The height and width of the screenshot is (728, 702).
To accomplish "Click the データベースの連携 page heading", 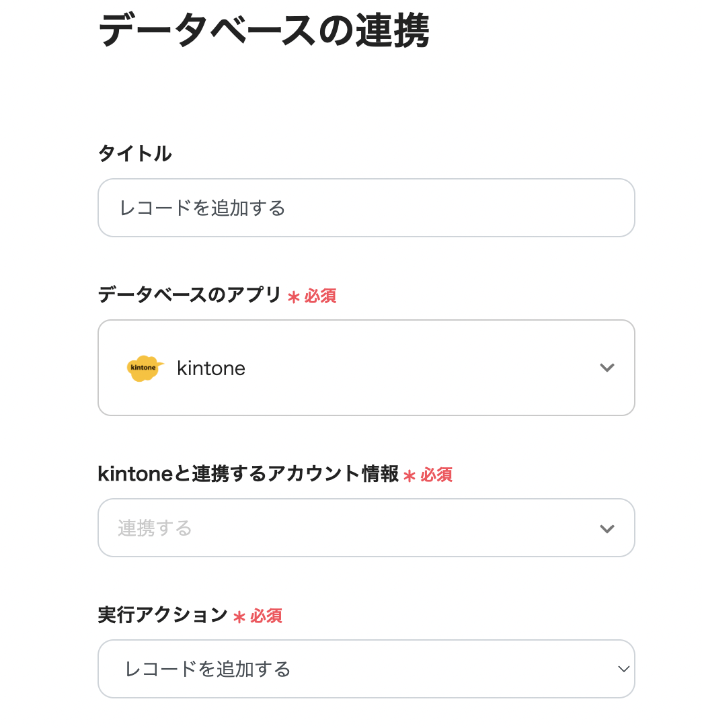I will coord(264,30).
